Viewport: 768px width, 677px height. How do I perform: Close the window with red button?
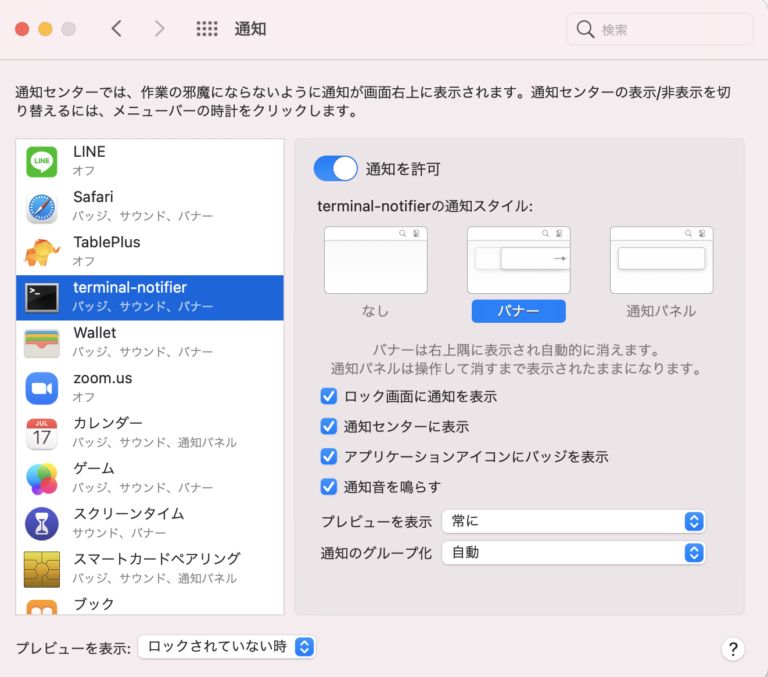click(22, 29)
